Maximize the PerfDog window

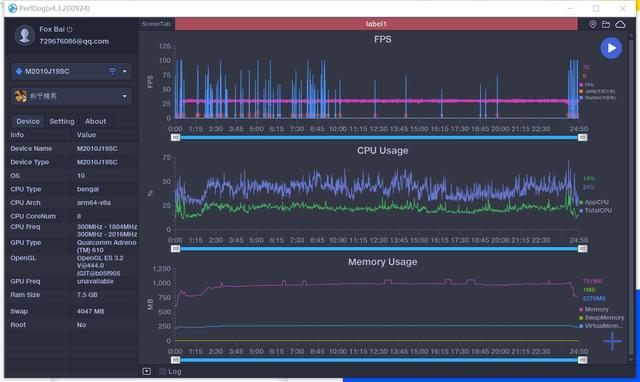pyautogui.click(x=596, y=8)
